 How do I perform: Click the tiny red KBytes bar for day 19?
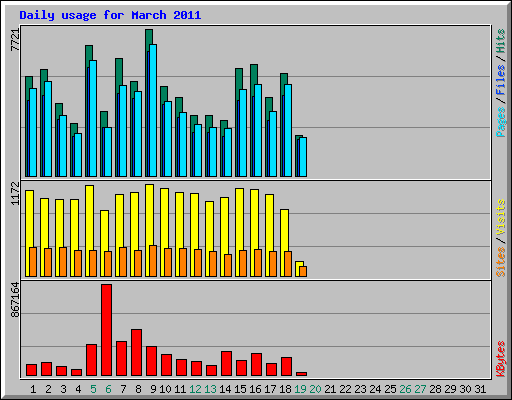[302, 374]
